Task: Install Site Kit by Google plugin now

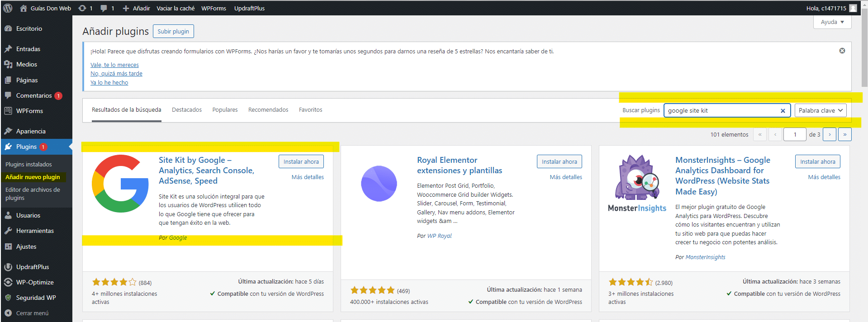Action: 301,161
